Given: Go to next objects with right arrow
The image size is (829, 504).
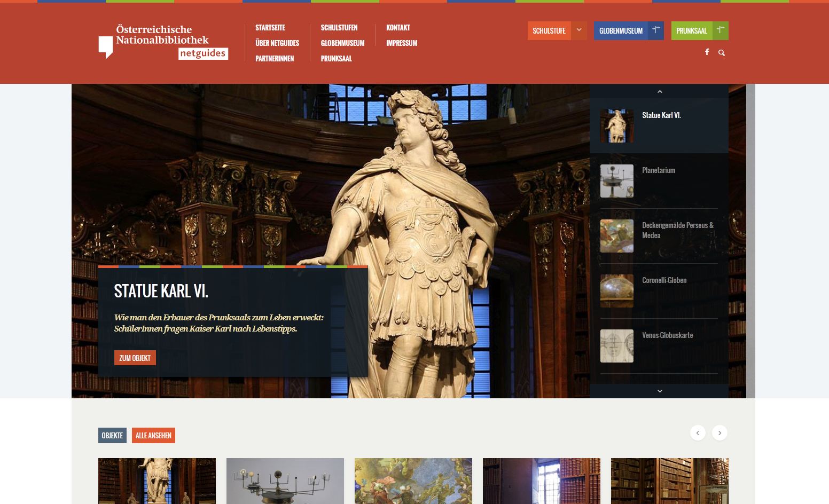Looking at the screenshot, I should click(x=719, y=432).
